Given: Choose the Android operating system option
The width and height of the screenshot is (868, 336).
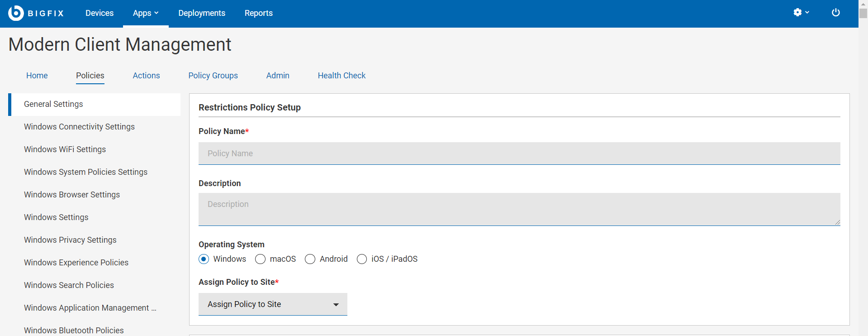Looking at the screenshot, I should 310,259.
